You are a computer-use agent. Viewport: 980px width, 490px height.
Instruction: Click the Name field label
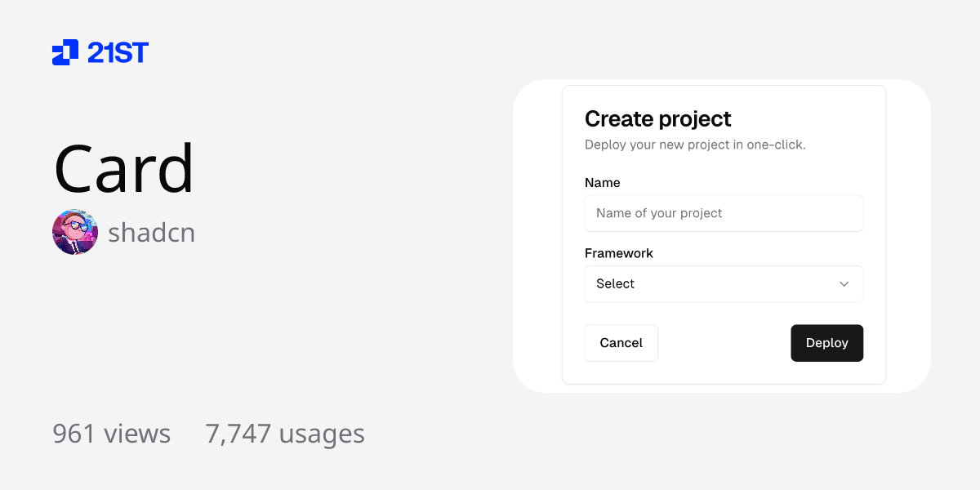pyautogui.click(x=602, y=182)
